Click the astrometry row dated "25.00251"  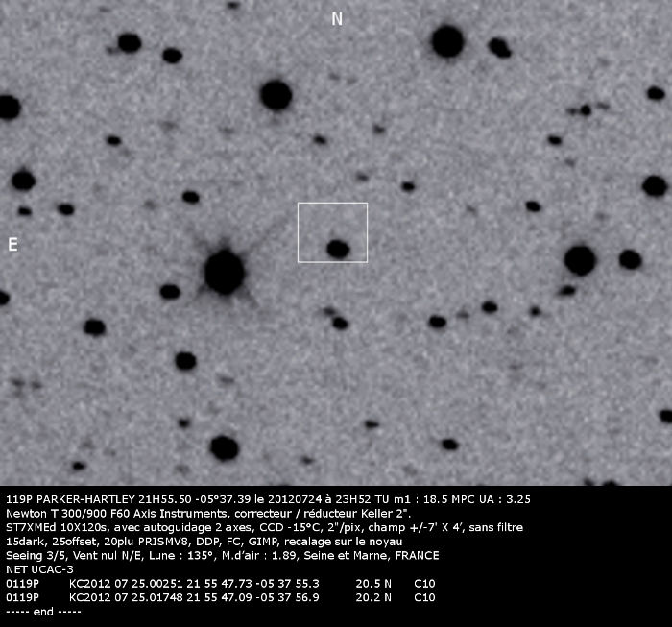(220, 583)
